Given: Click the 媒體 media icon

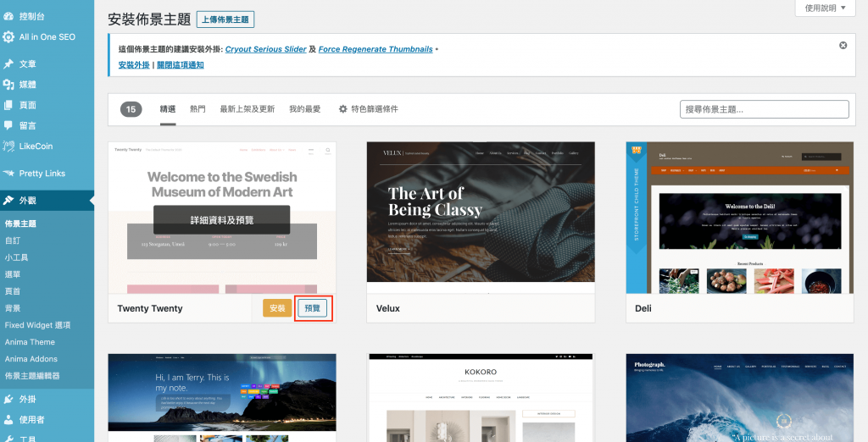Looking at the screenshot, I should point(8,84).
